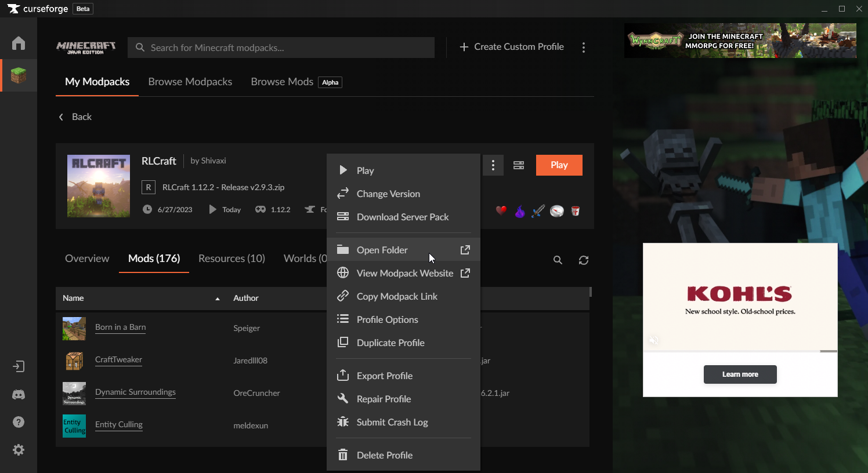This screenshot has height=473, width=868.
Task: Click the Wynncraft banner ad
Action: coord(740,41)
